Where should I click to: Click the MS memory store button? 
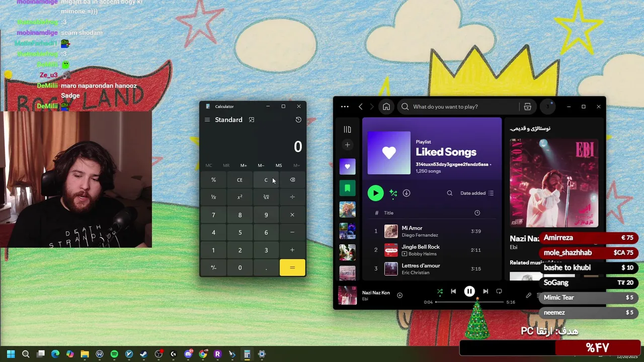click(279, 165)
